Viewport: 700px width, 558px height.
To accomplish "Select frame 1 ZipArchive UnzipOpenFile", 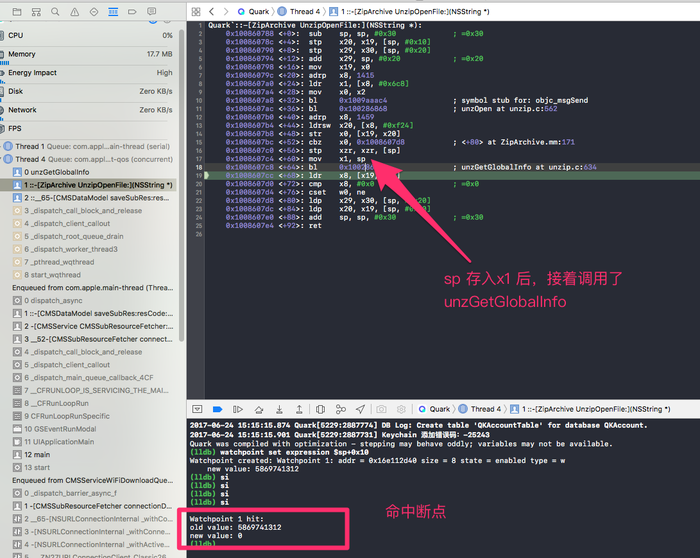I will click(89, 185).
